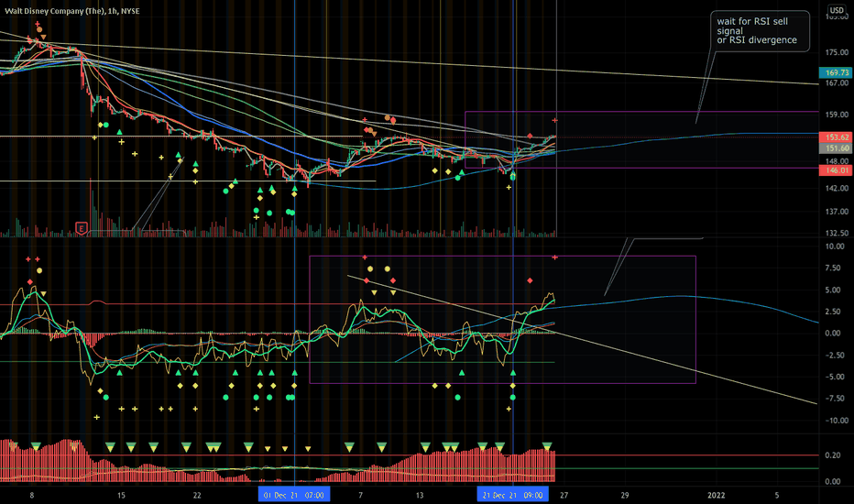Click the 159.00 price axis label

point(838,115)
